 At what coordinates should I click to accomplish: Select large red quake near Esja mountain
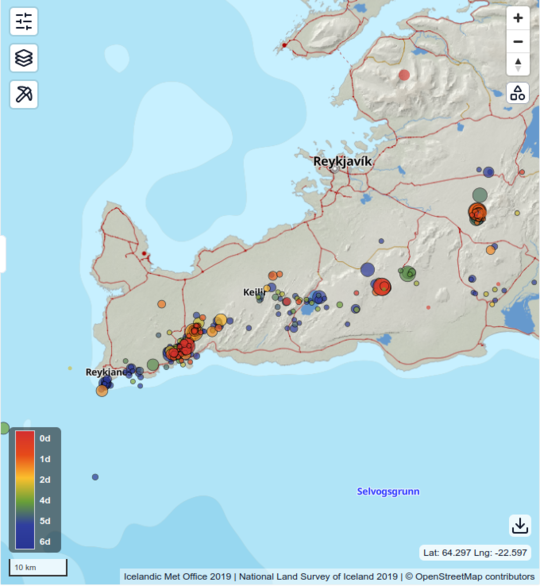coord(404,75)
